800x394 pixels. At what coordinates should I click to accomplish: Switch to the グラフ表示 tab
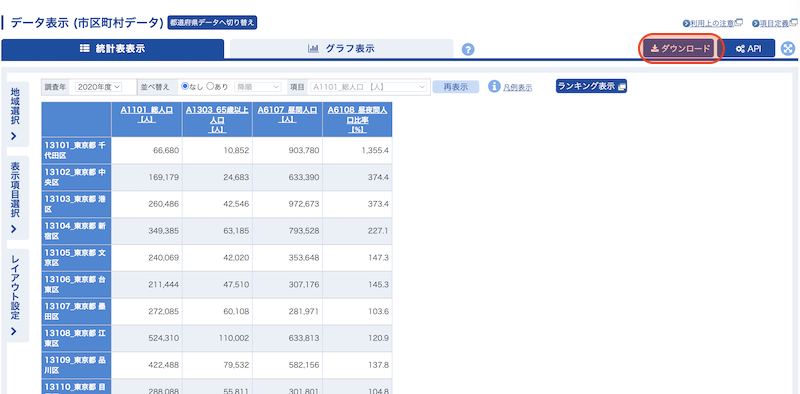(x=342, y=49)
